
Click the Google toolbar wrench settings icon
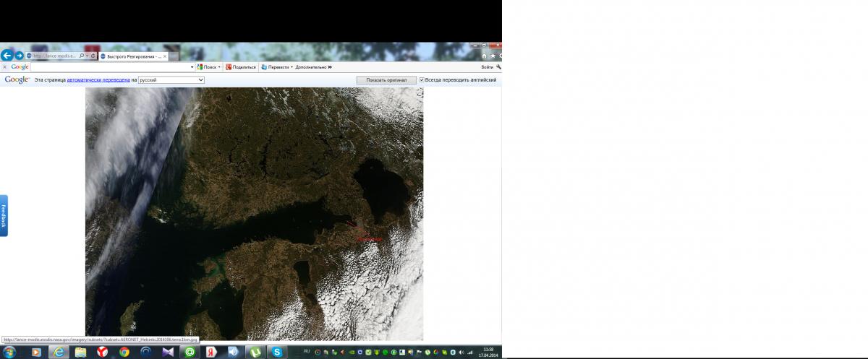click(x=498, y=66)
